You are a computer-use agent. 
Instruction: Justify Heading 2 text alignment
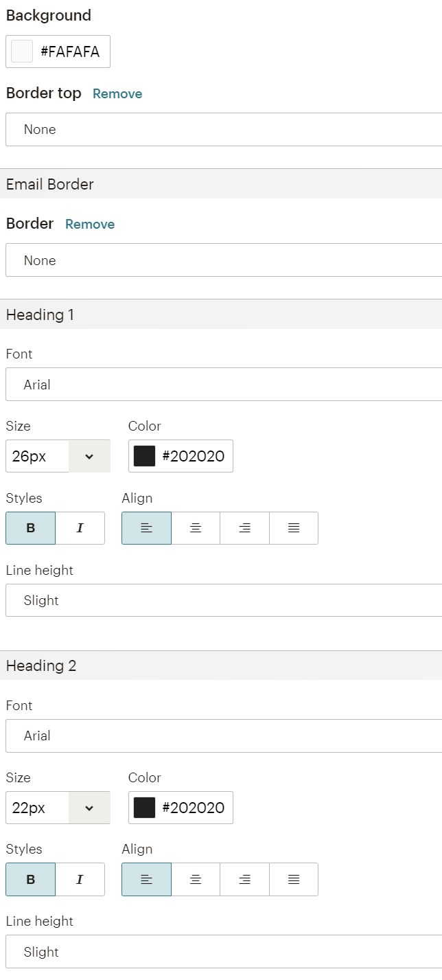tap(294, 880)
